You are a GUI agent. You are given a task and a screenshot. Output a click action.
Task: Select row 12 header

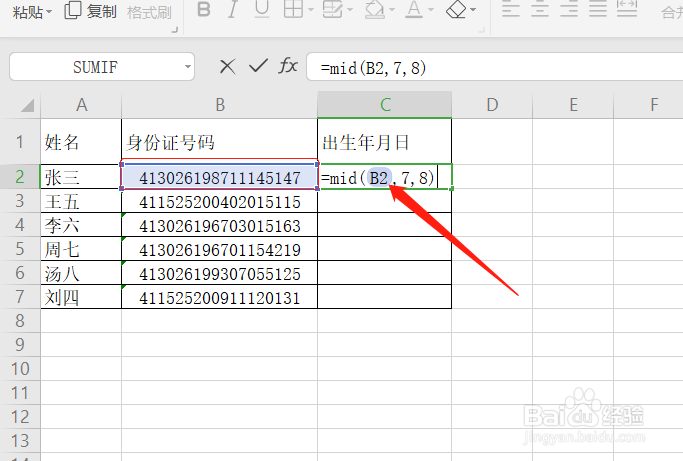[x=20, y=417]
